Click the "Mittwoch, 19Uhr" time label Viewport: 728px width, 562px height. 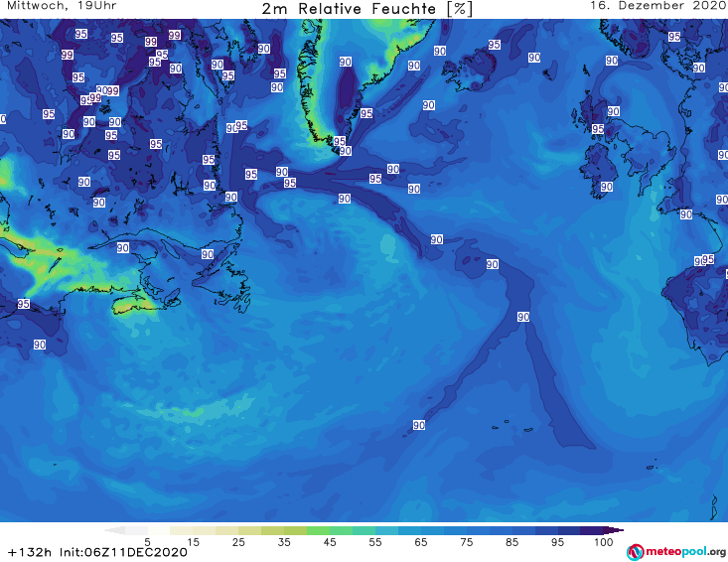(x=62, y=6)
